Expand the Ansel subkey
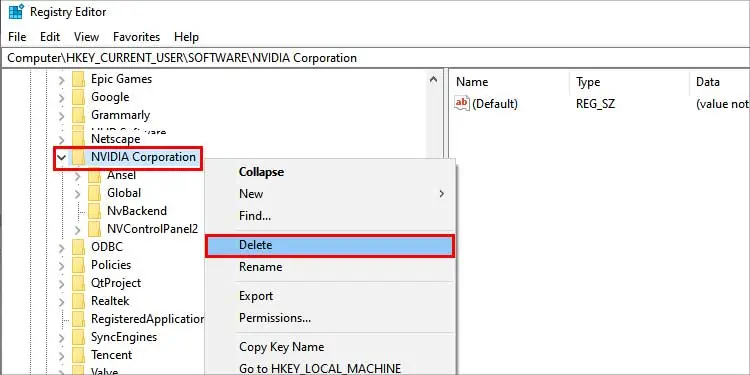 point(77,176)
